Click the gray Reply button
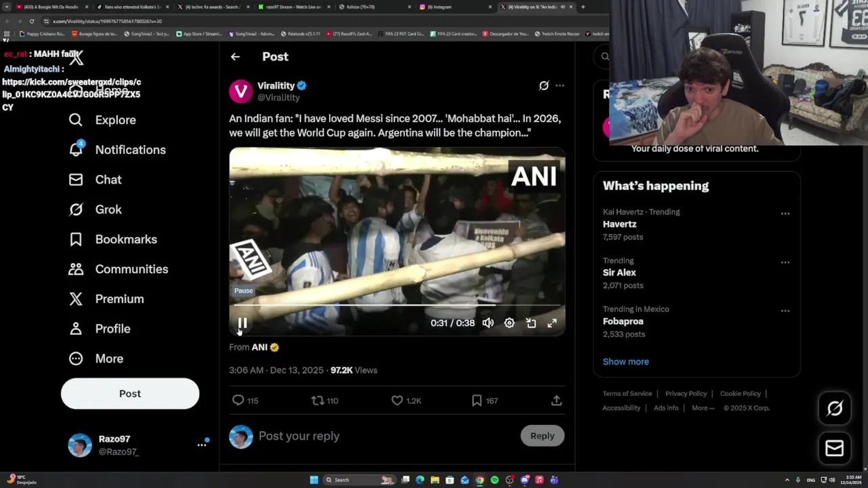 point(542,436)
